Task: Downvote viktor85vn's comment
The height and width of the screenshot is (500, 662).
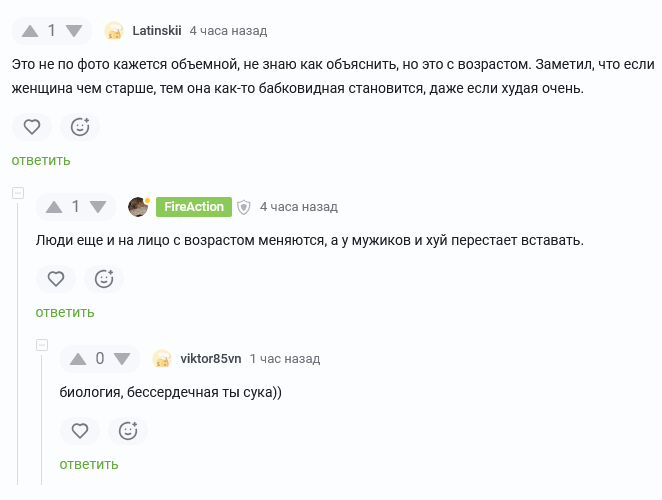Action: tap(122, 359)
